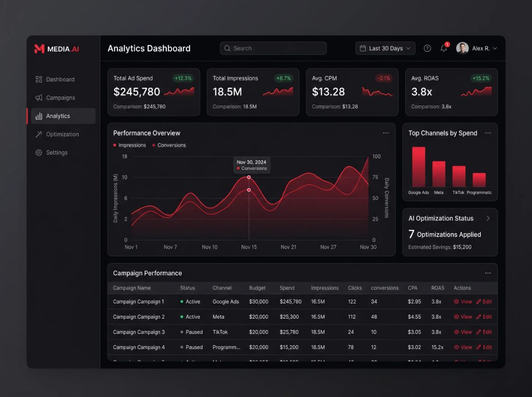Image resolution: width=532 pixels, height=397 pixels.
Task: Click the Meta spend bar
Action: pyautogui.click(x=438, y=174)
